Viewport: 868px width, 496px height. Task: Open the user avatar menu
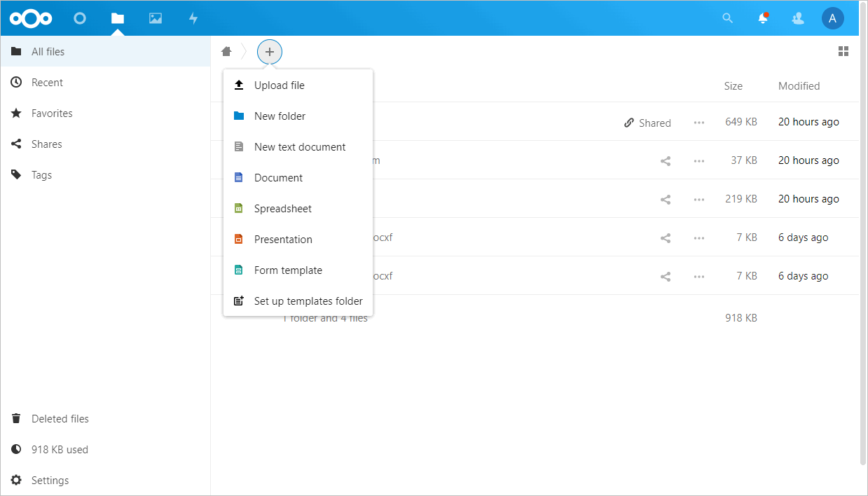pos(832,18)
